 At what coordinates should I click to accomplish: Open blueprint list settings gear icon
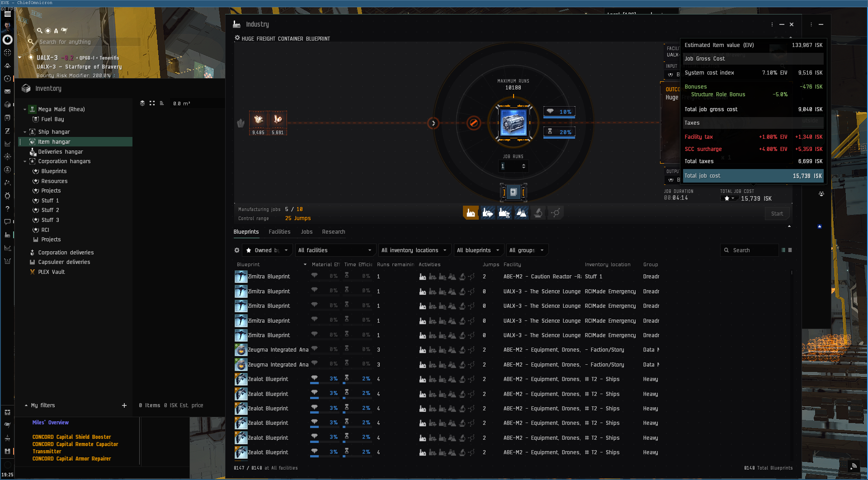237,250
